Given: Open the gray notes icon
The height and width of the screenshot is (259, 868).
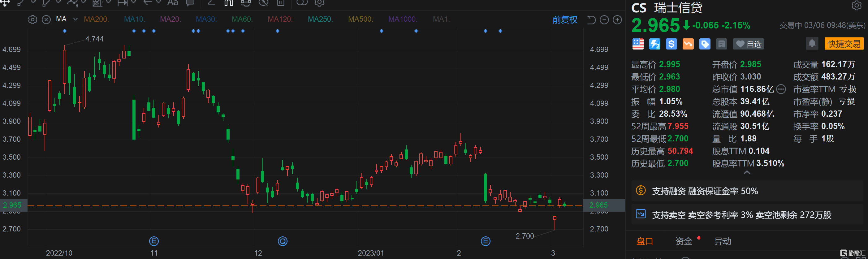Looking at the screenshot, I should [721, 44].
